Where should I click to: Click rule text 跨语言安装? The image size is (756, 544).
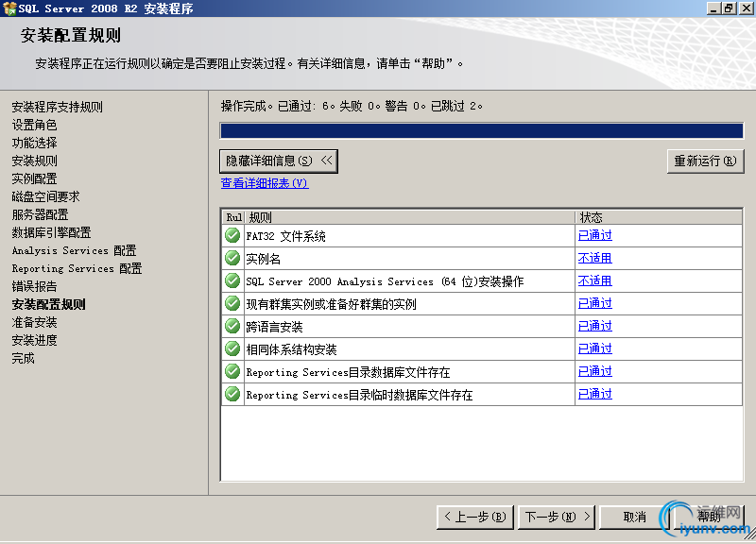tap(274, 327)
